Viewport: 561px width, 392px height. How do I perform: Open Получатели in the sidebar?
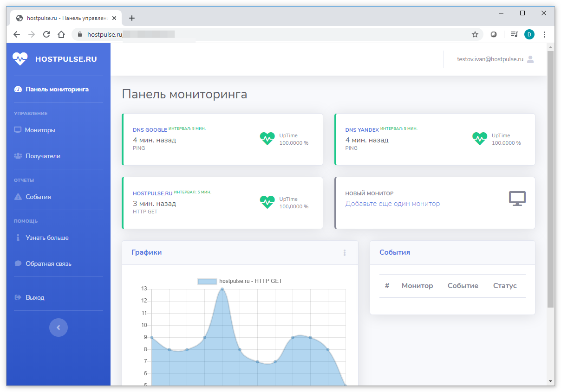(x=43, y=156)
